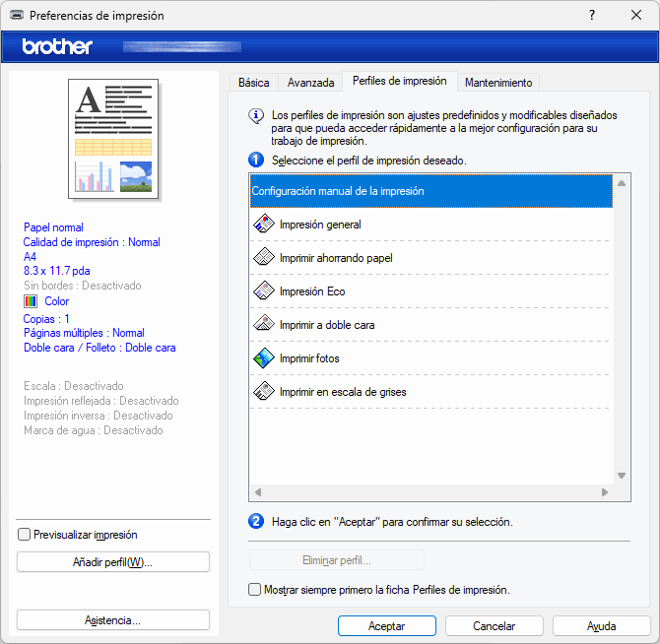Click the Imprimir ahorrando papel icon
Viewport: 660px width, 644px height.
point(263,258)
